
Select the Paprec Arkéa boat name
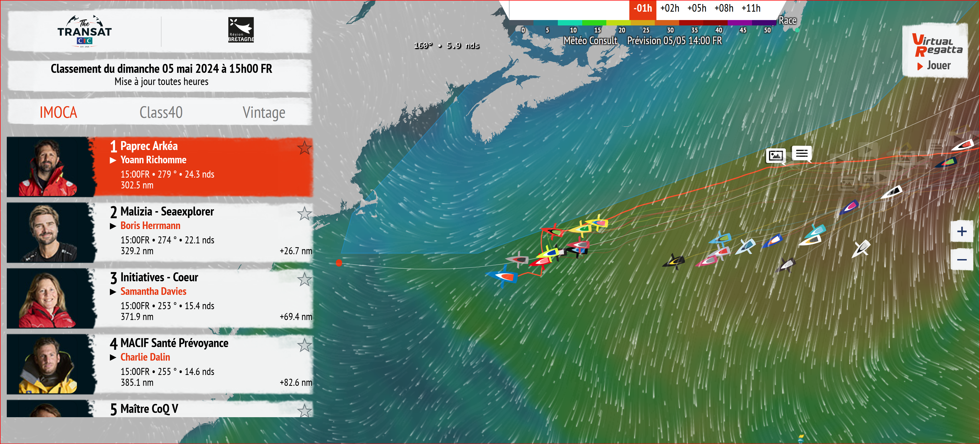coord(149,146)
